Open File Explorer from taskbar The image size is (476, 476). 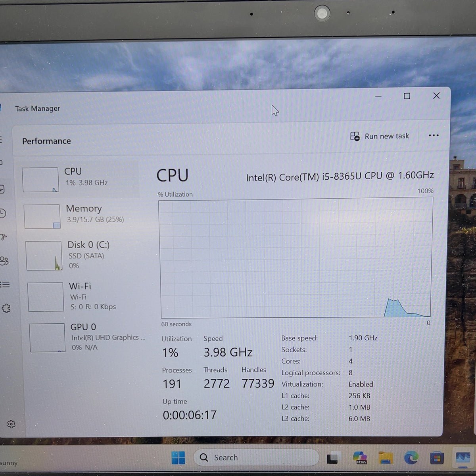(x=385, y=458)
